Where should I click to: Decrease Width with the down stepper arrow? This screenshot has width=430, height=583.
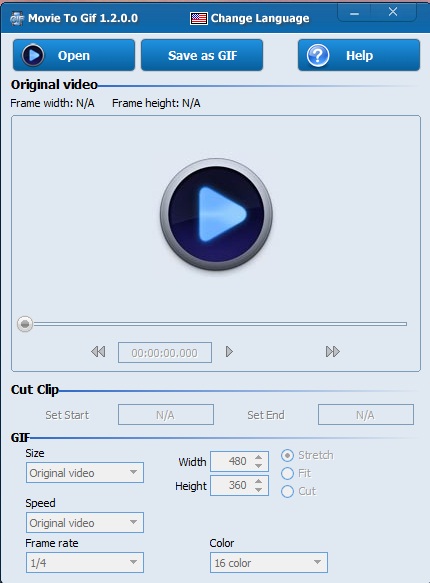point(259,466)
